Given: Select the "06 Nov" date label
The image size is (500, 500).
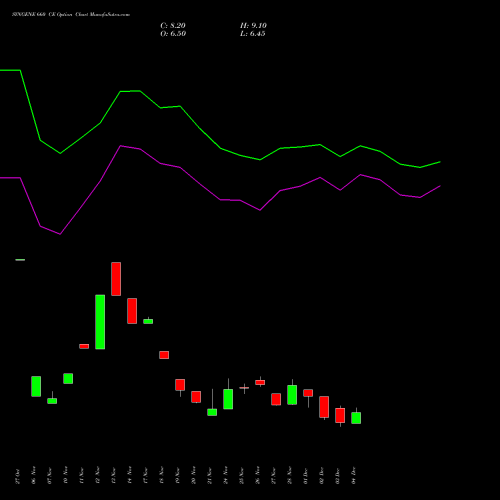Looking at the screenshot, I should (x=34, y=475).
